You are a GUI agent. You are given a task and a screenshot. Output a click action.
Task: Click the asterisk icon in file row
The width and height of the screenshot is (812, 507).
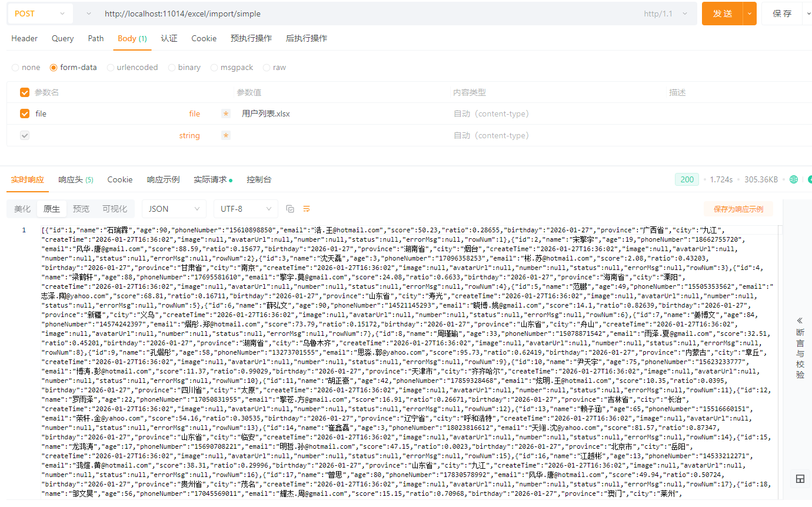[226, 114]
